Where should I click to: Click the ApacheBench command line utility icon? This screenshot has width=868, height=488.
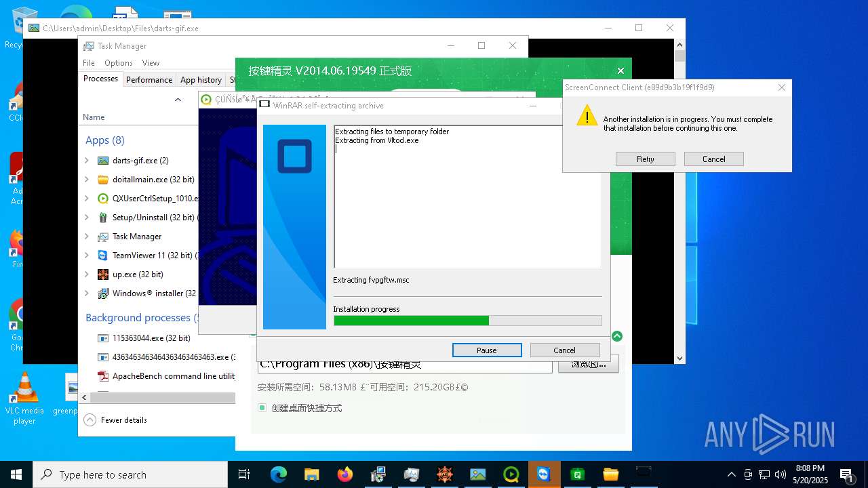click(x=103, y=376)
